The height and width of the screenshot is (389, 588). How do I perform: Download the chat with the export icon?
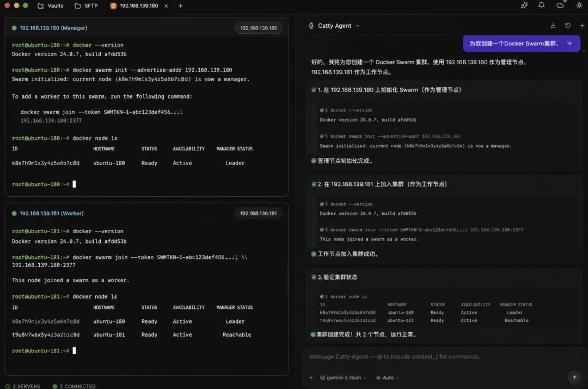(x=553, y=26)
